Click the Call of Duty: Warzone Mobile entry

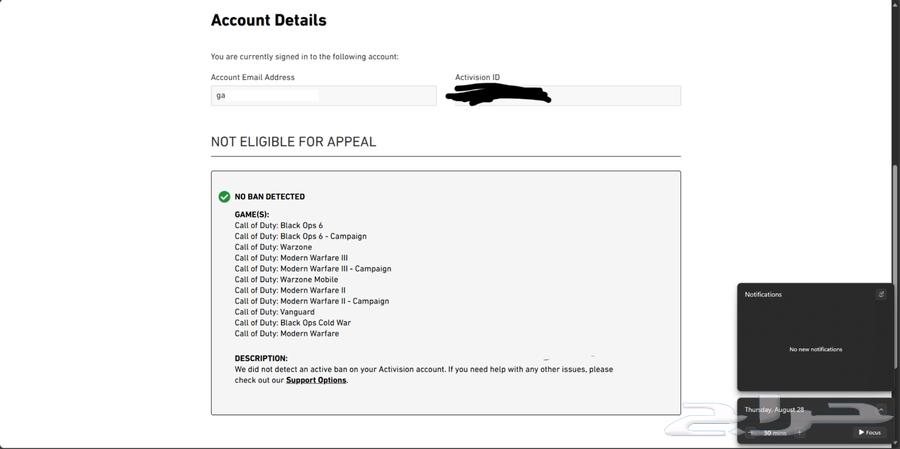[286, 280]
